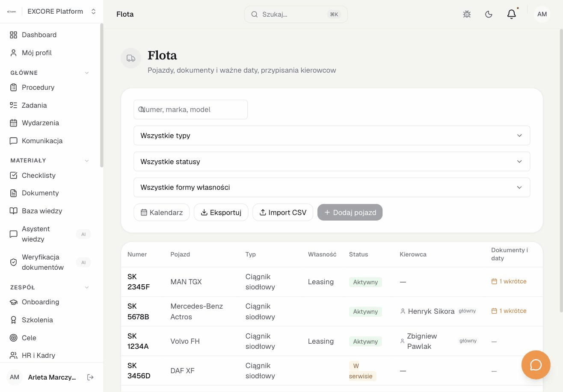
Task: Click the log out icon beside Arleta Marczy…
Action: 90,377
